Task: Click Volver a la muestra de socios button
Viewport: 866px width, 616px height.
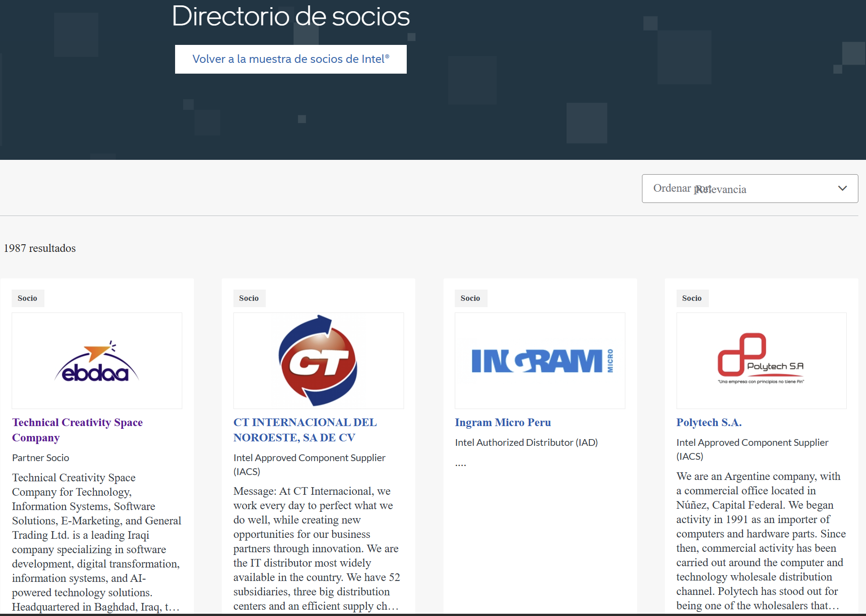Action: point(291,59)
